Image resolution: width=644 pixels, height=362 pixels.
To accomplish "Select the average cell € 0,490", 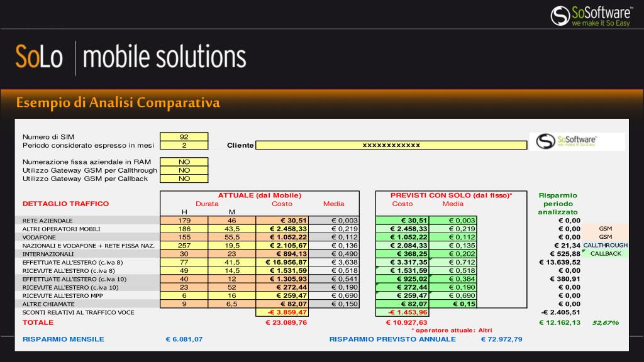I will tap(334, 254).
